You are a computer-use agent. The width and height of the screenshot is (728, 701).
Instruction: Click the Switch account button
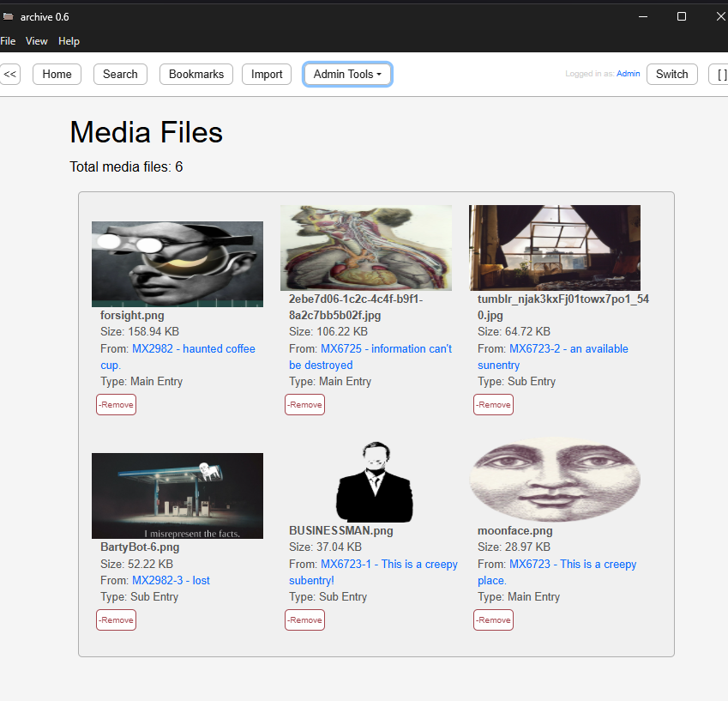point(671,74)
